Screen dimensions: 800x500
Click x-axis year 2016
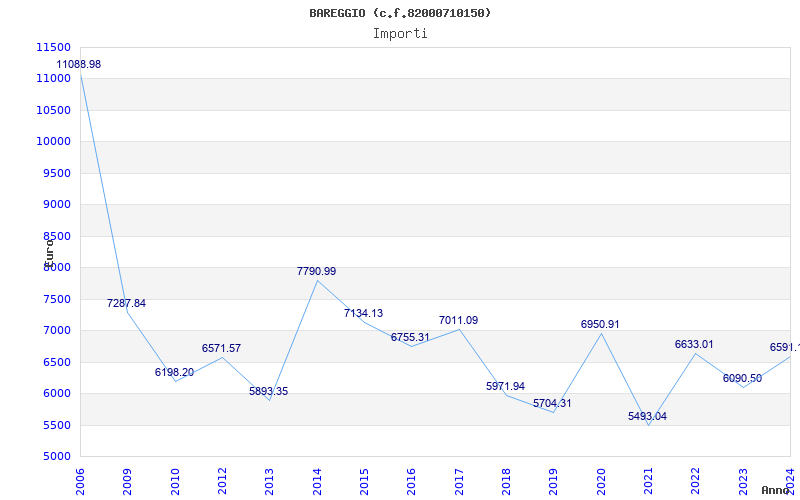411,482
